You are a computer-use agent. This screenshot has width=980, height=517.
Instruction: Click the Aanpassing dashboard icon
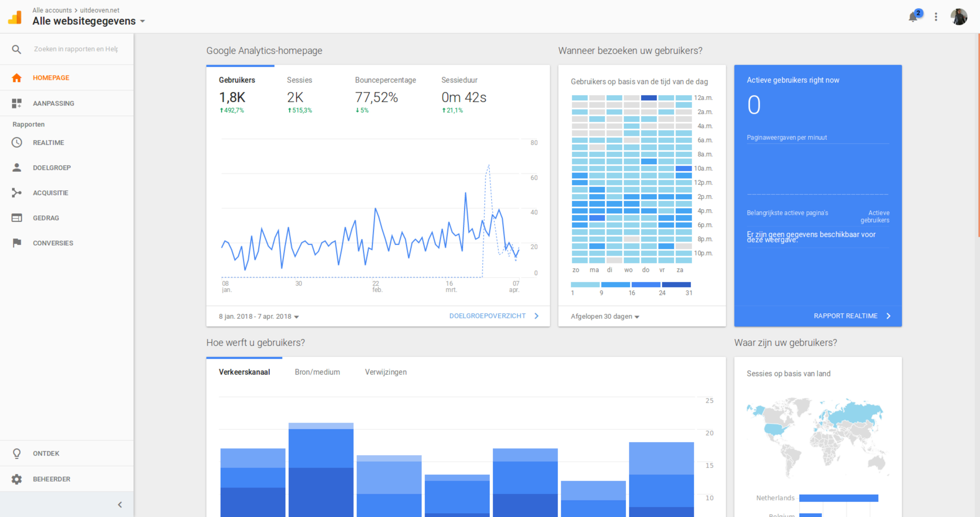click(x=16, y=103)
